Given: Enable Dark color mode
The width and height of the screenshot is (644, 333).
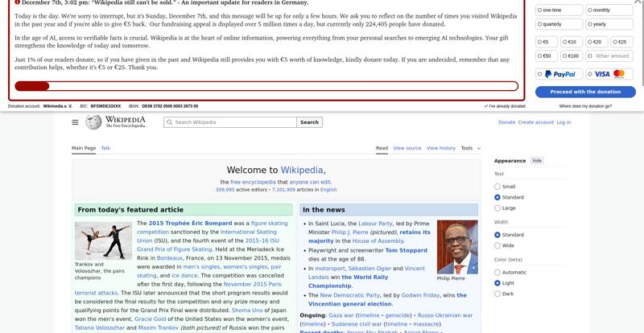Looking at the screenshot, I should click(497, 294).
